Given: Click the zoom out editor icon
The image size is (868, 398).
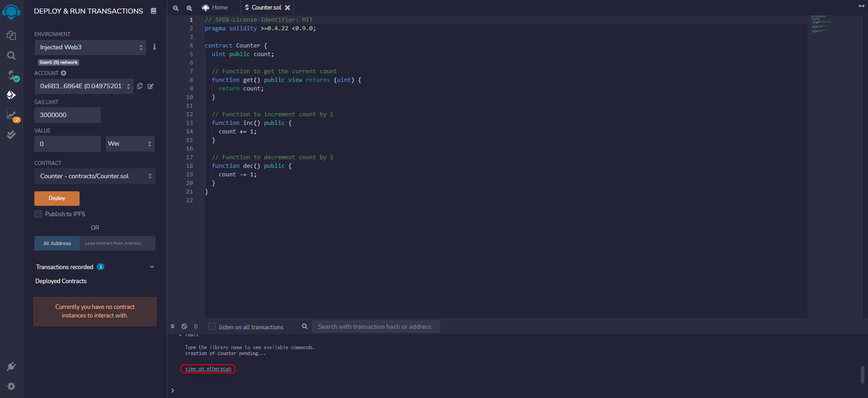Looking at the screenshot, I should [x=176, y=8].
